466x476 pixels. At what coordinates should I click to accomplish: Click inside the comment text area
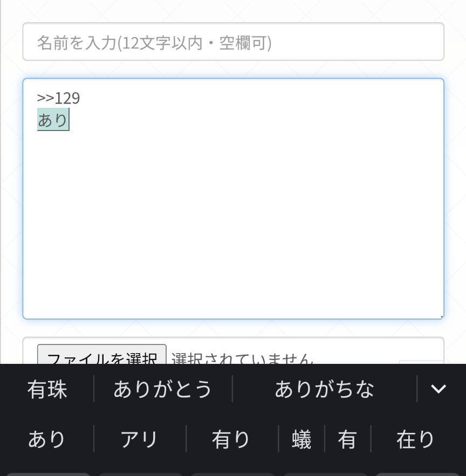[x=233, y=216]
